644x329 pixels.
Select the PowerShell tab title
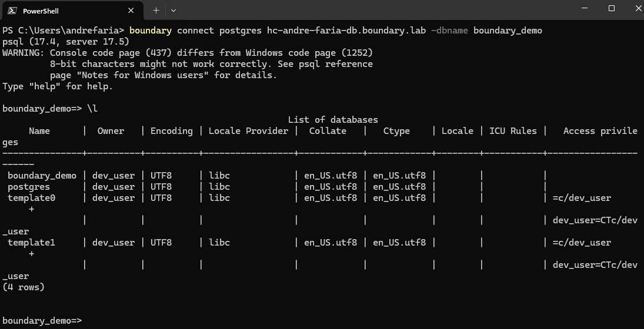[x=41, y=11]
